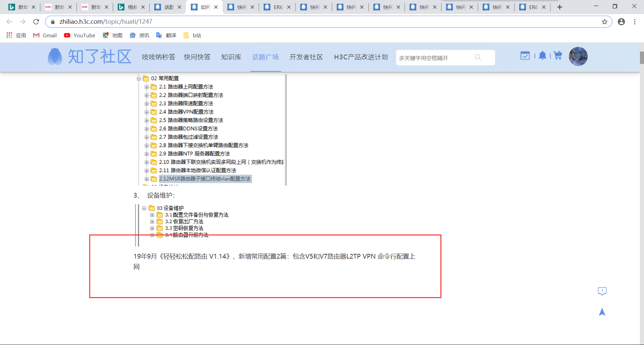644x345 pixels.
Task: Expand the 2.2 路由器端口映射配置方法 node
Action: [x=147, y=95]
